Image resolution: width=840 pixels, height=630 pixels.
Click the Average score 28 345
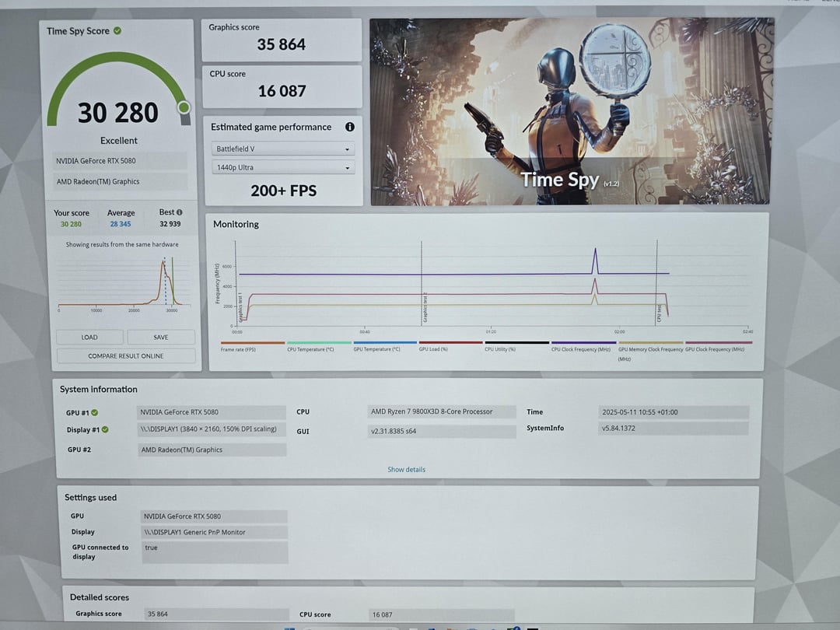click(121, 224)
